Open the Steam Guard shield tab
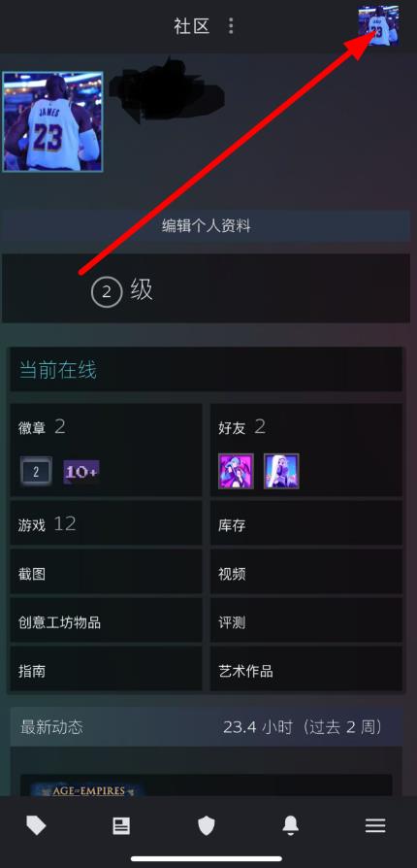Image resolution: width=417 pixels, height=868 pixels. (206, 826)
